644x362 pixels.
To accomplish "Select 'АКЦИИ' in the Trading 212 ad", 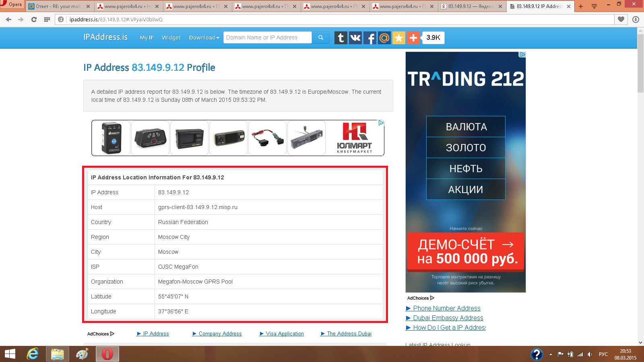I will click(x=466, y=189).
